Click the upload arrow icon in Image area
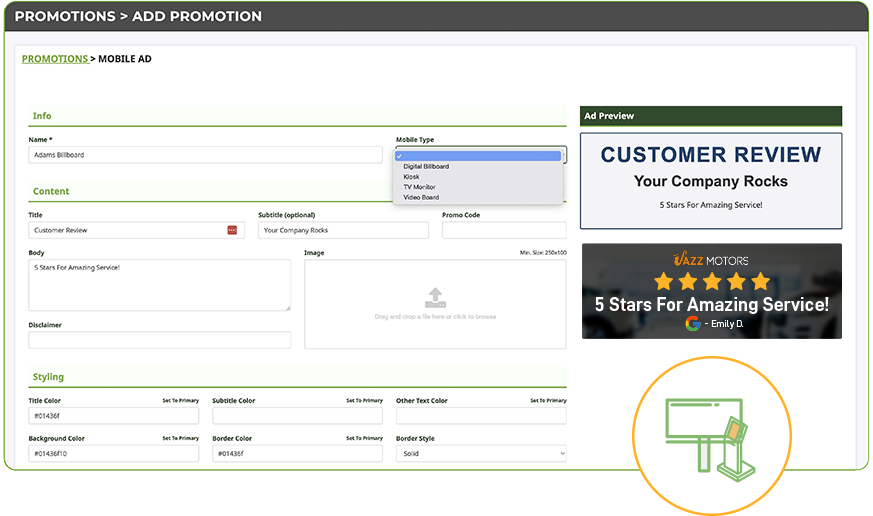Viewport: 873px width, 516px height. pyautogui.click(x=435, y=297)
